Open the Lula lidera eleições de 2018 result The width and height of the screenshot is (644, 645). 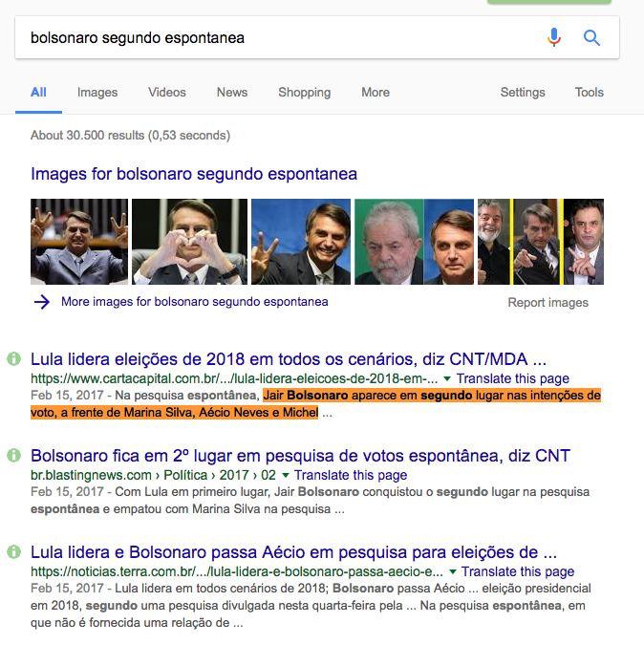pyautogui.click(x=289, y=359)
